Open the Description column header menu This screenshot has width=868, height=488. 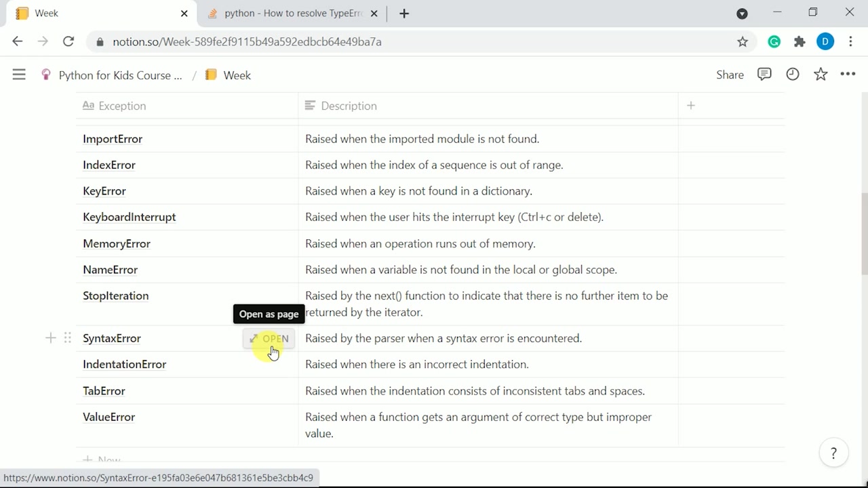coord(349,106)
